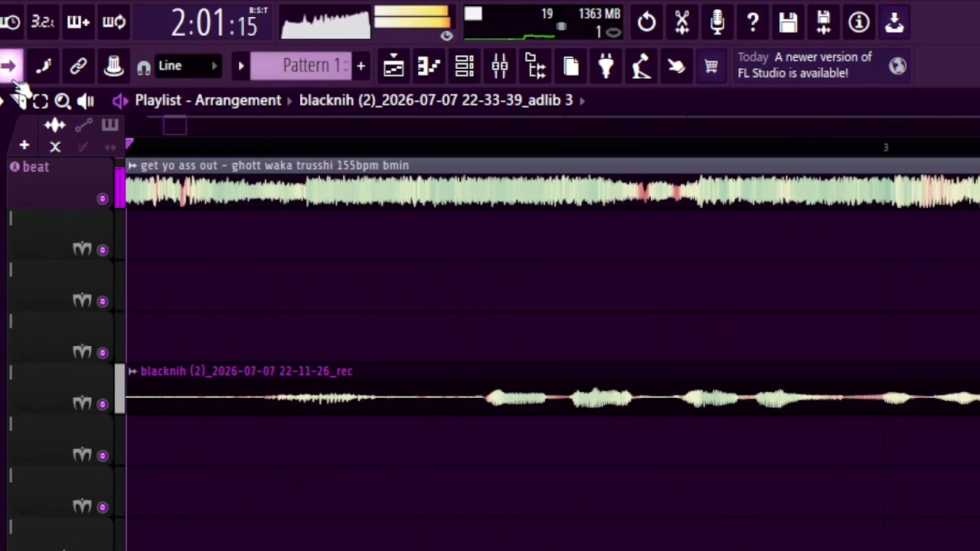The image size is (980, 551).
Task: Open the Channel rack icon
Action: [x=464, y=67]
